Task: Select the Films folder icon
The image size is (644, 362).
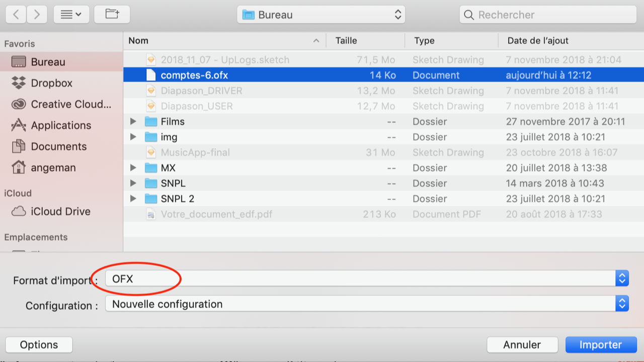Action: pyautogui.click(x=151, y=121)
